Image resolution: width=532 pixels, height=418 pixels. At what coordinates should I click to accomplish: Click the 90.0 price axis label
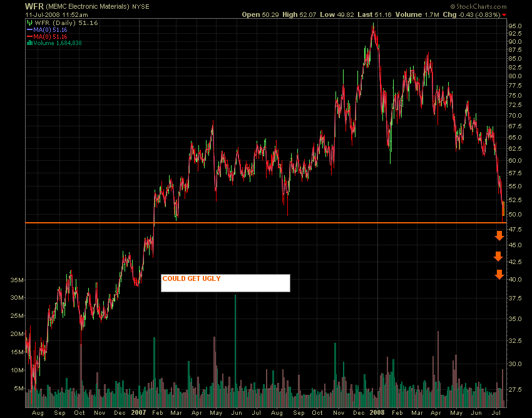[514, 42]
